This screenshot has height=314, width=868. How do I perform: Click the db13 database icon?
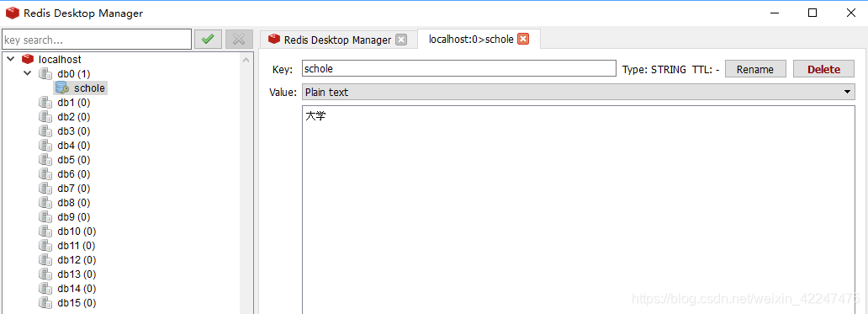tap(45, 274)
